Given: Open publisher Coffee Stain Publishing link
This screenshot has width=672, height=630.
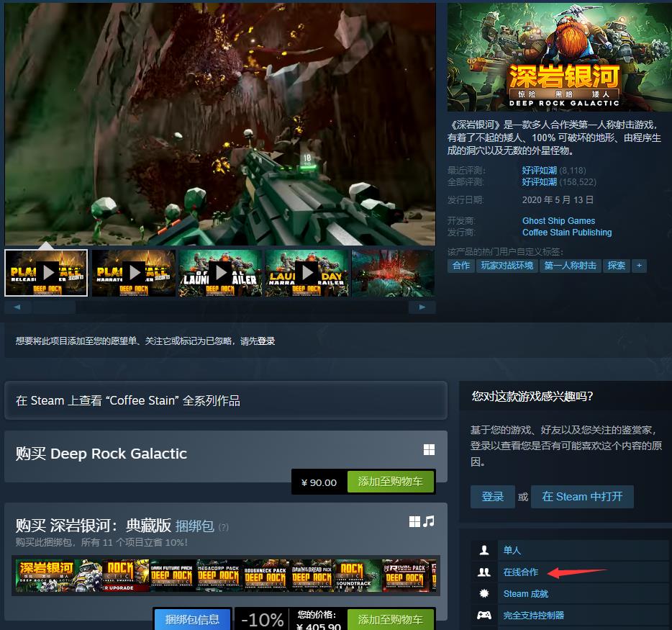Looking at the screenshot, I should pos(566,232).
